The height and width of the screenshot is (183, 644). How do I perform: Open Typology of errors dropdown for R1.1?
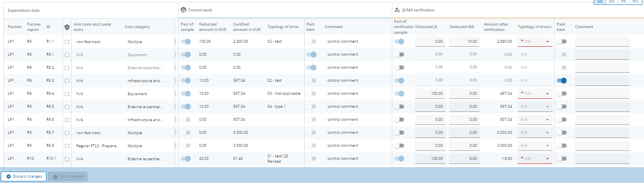(535, 41)
